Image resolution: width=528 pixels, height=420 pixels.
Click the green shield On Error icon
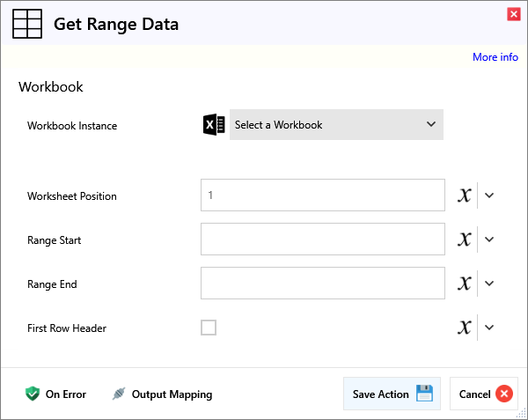click(33, 394)
